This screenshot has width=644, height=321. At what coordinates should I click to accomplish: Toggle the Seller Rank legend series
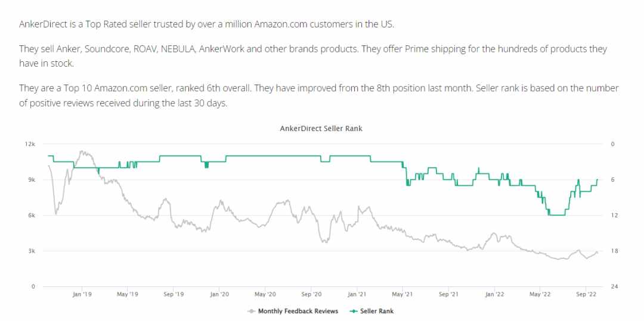(x=371, y=311)
